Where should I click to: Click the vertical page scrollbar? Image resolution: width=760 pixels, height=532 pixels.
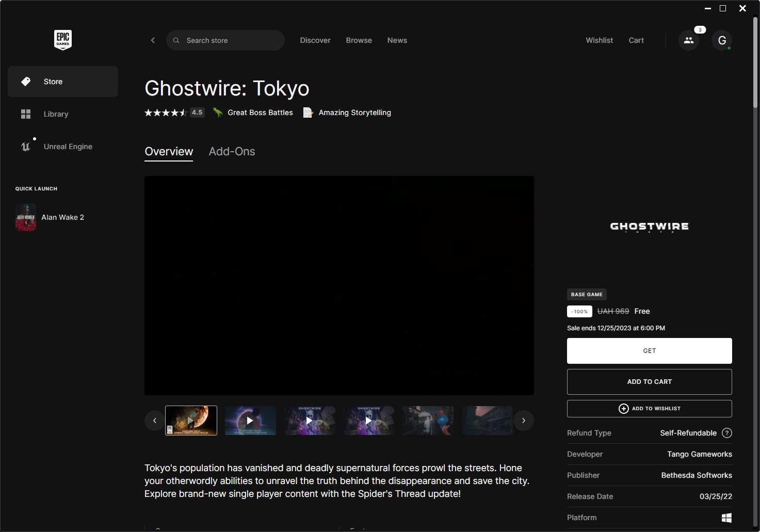[x=755, y=62]
